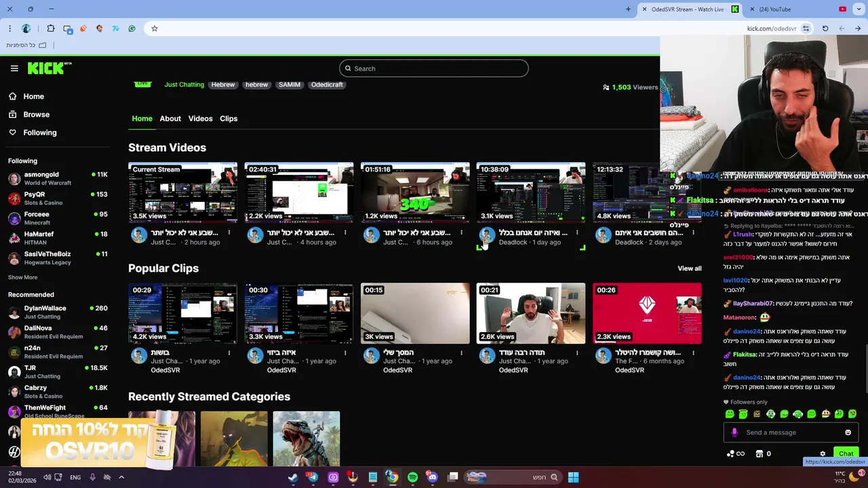The width and height of the screenshot is (868, 488).
Task: Open options menu for 4 hours ago video
Action: [x=345, y=233]
